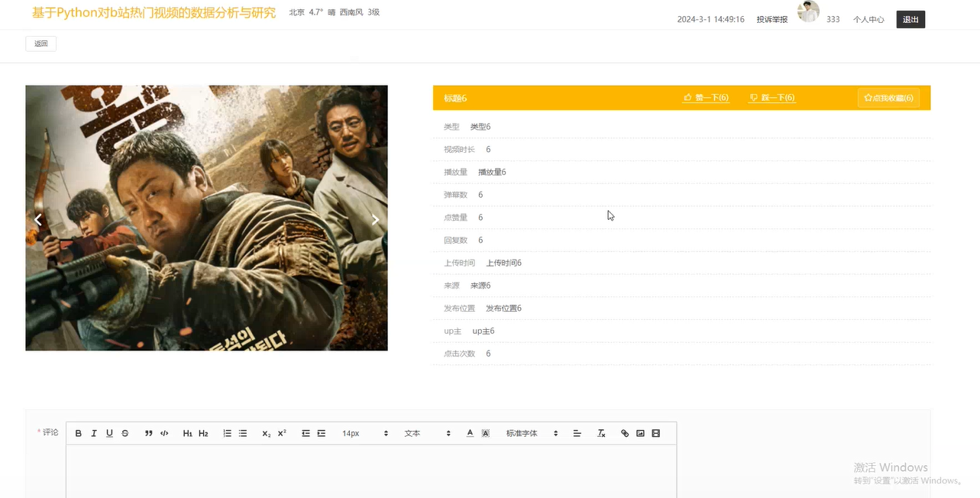Click the 点我收藏(6) favorite button
Viewport: 980px width, 498px height.
(888, 98)
